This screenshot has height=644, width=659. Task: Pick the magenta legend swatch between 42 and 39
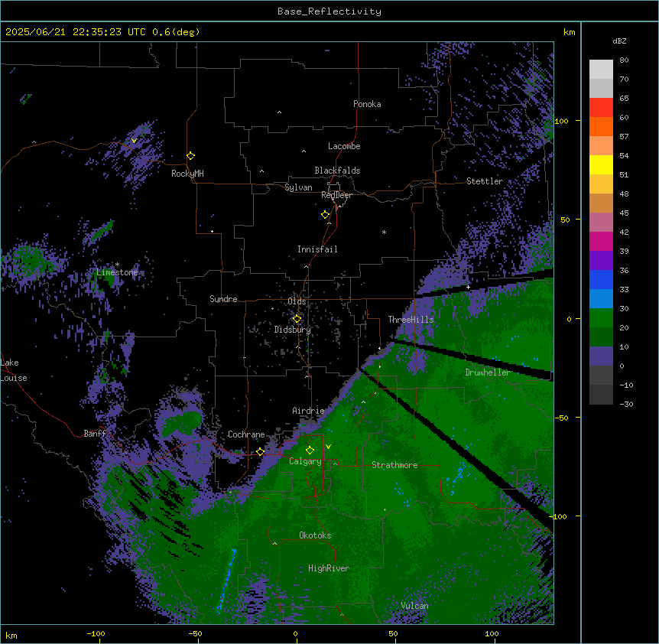point(601,241)
